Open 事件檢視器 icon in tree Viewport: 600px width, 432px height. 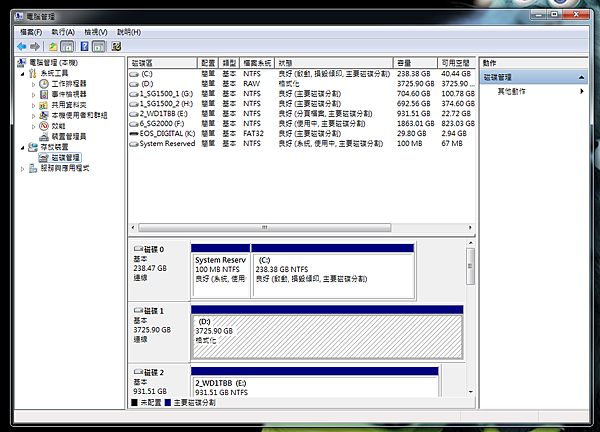[44, 94]
